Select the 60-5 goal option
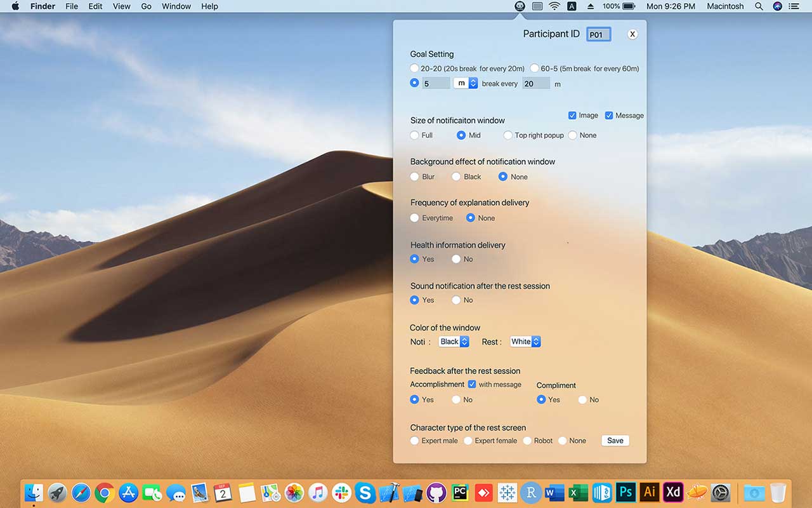The width and height of the screenshot is (812, 508). [534, 68]
